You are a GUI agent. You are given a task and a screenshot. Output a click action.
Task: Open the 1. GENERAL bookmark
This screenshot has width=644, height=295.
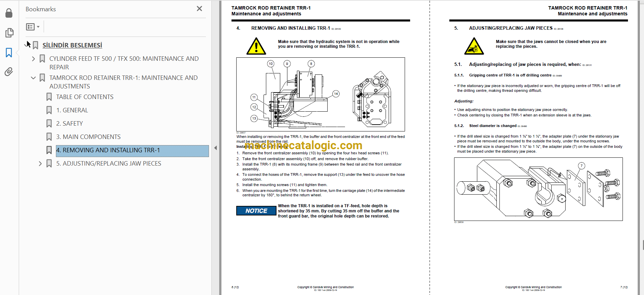click(x=72, y=110)
